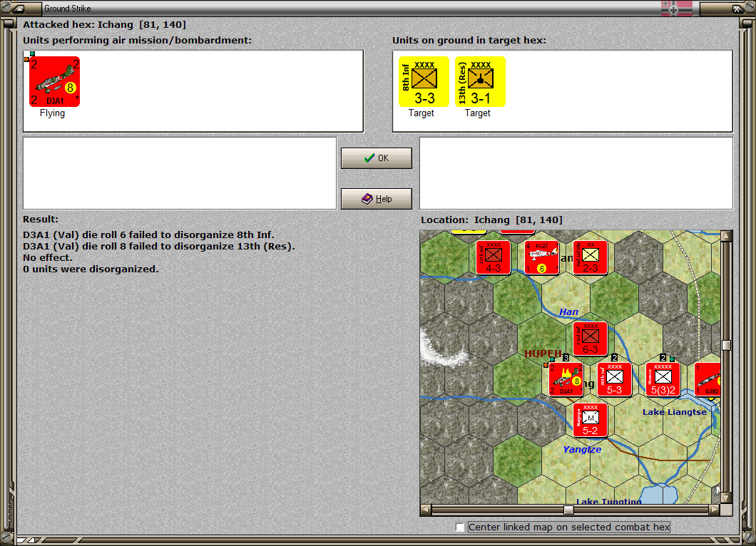Enable Center linked map on selected combat hex
Screen dimensions: 756x546
point(460,527)
